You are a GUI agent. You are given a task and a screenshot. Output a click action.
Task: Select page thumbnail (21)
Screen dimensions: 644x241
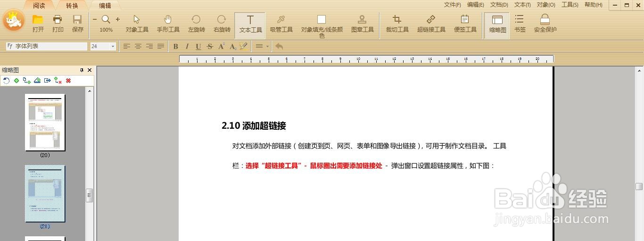(x=45, y=194)
